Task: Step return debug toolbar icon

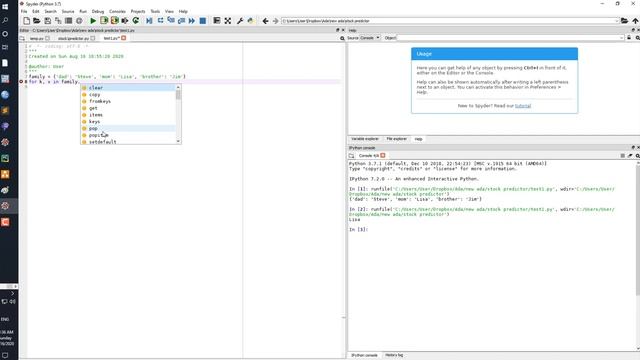Action: click(181, 21)
